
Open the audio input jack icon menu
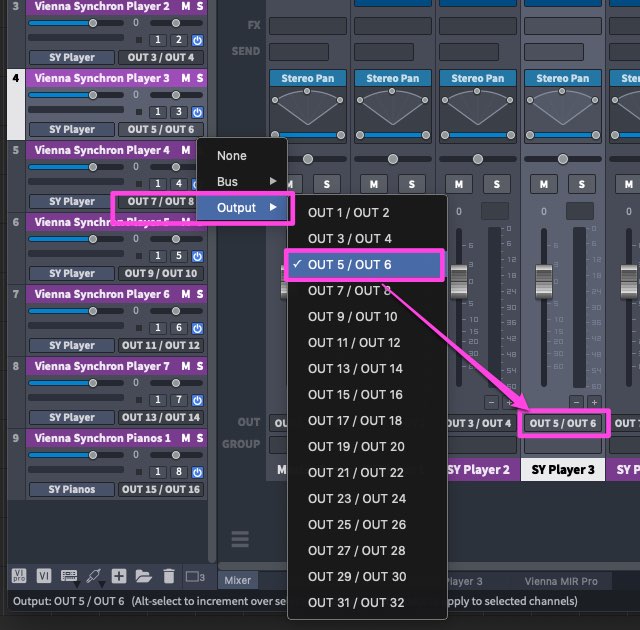pyautogui.click(x=93, y=576)
